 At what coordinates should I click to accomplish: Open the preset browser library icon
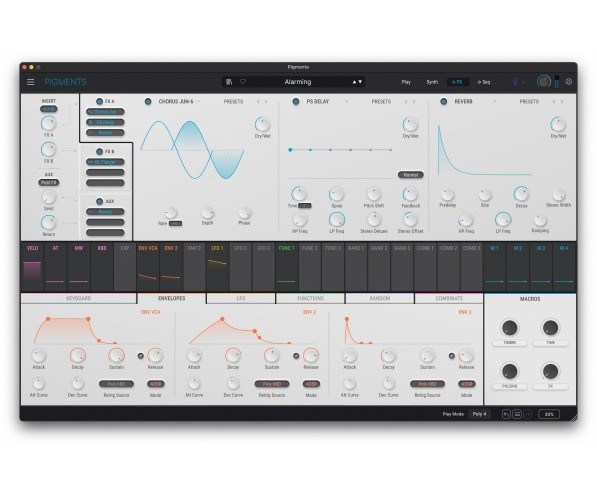[x=229, y=82]
